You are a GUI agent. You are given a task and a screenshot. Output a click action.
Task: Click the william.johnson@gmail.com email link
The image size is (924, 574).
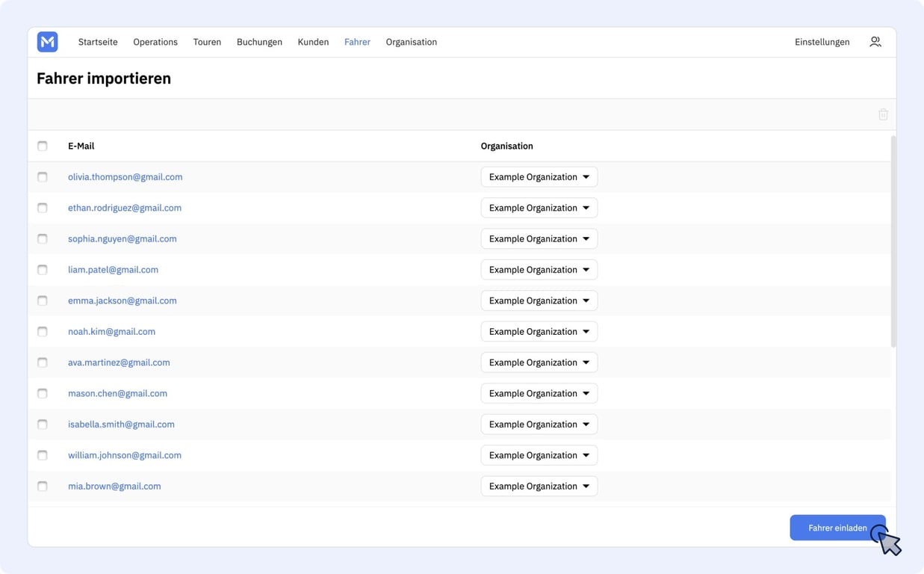(x=125, y=455)
